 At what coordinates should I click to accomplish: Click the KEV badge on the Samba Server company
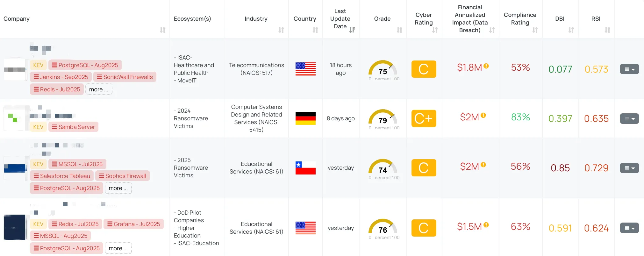(x=38, y=127)
